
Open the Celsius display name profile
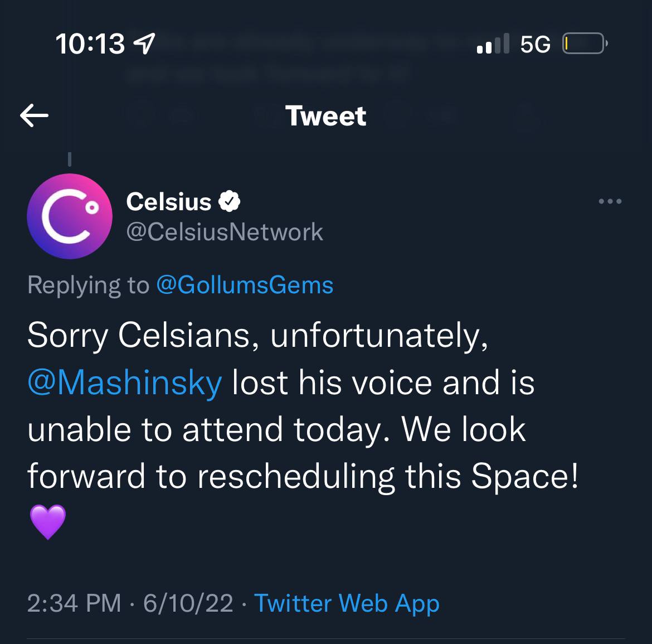168,202
